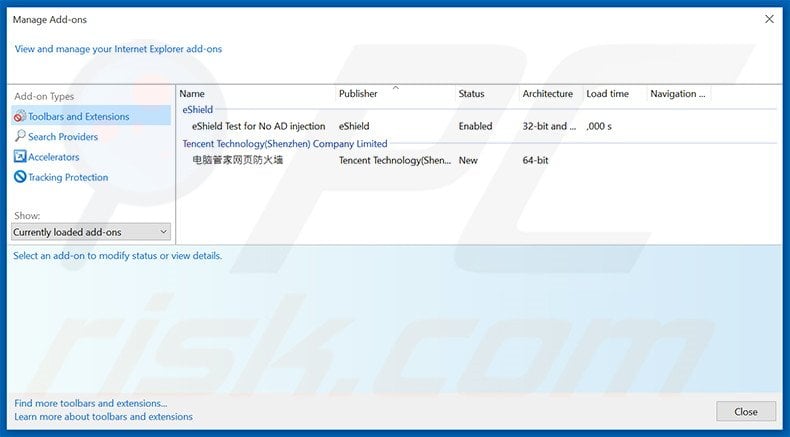Viewport: 790px width, 437px height.
Task: Select Accelerators add-on type
Action: 53,157
